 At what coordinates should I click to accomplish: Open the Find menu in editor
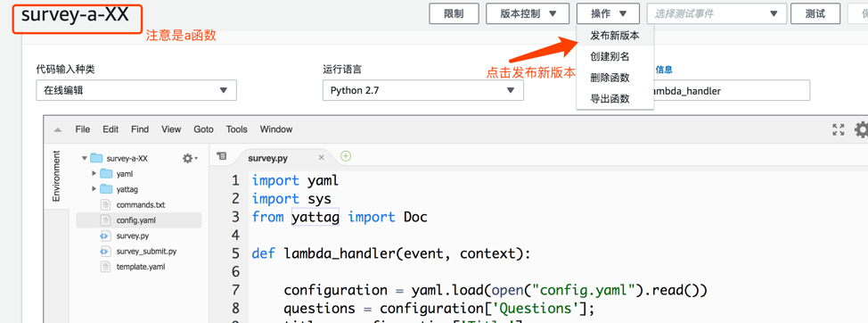coord(140,129)
